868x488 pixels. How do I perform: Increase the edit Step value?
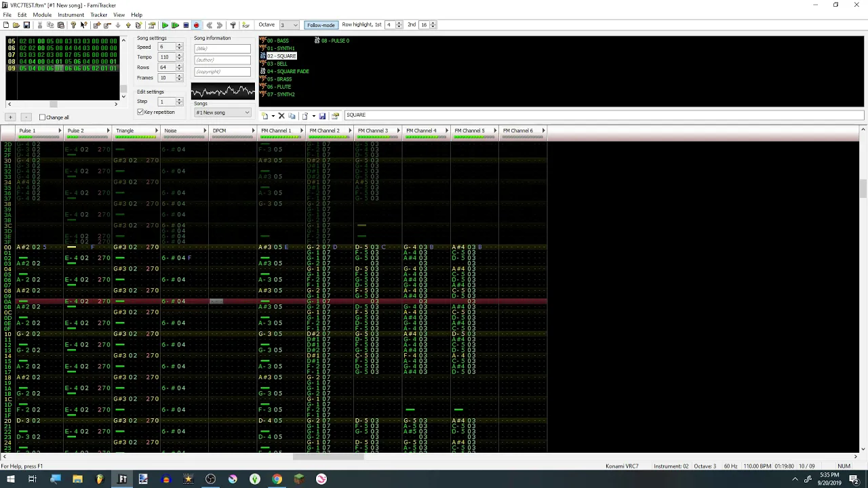tap(179, 100)
